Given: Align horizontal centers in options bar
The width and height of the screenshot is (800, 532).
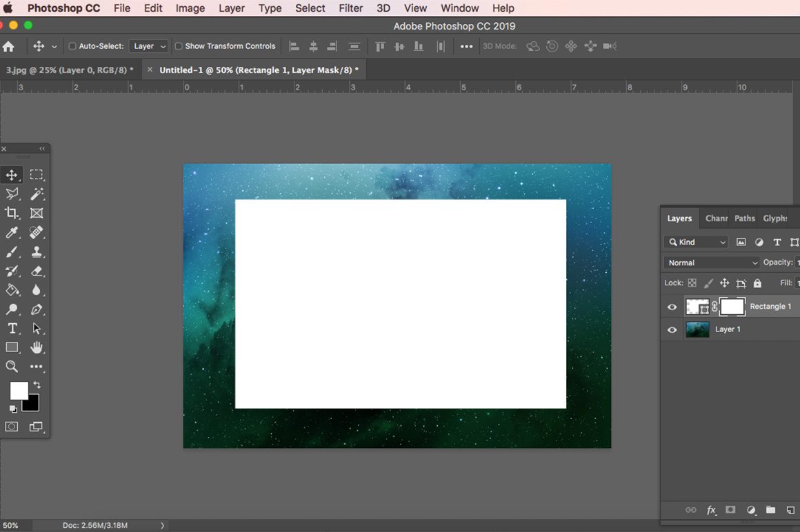Looking at the screenshot, I should pos(313,46).
